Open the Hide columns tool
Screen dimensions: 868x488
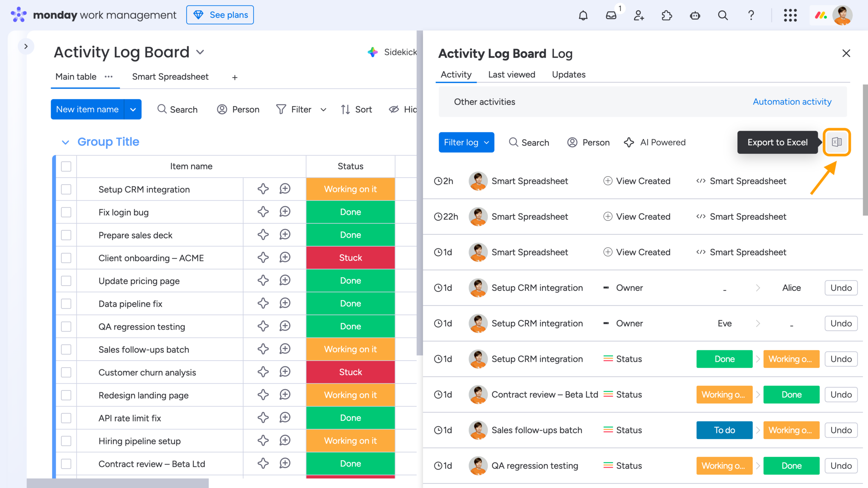(x=402, y=109)
